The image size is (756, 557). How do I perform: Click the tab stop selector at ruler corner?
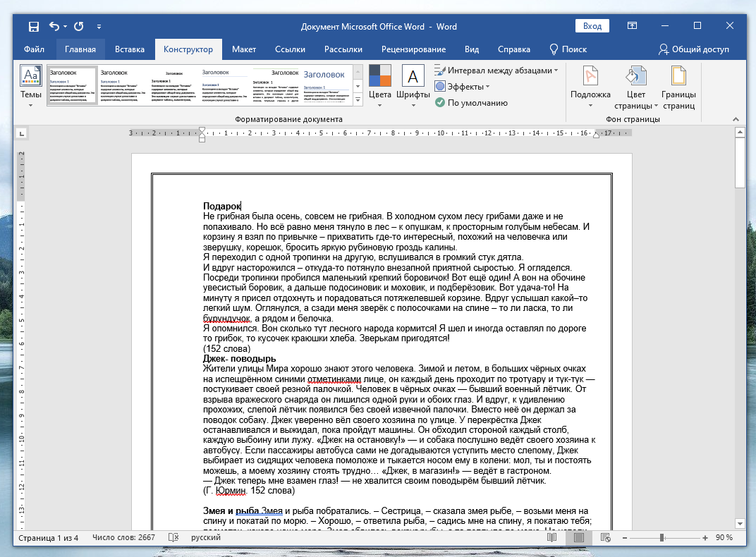click(21, 133)
